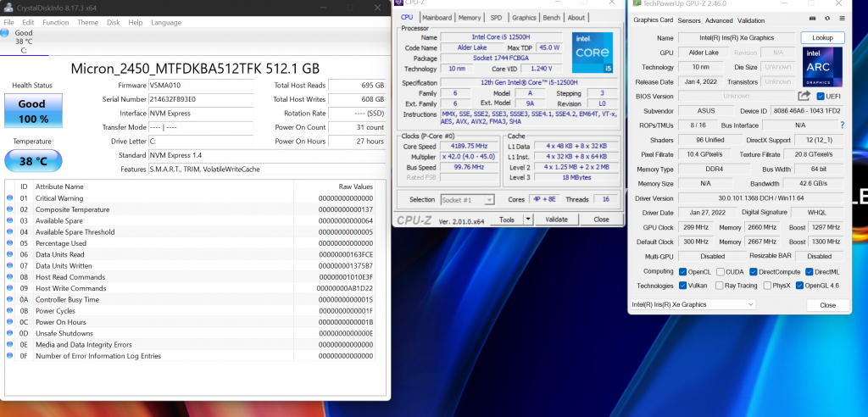Click the blue disk status orb for C:
868x417 pixels.
[6, 34]
